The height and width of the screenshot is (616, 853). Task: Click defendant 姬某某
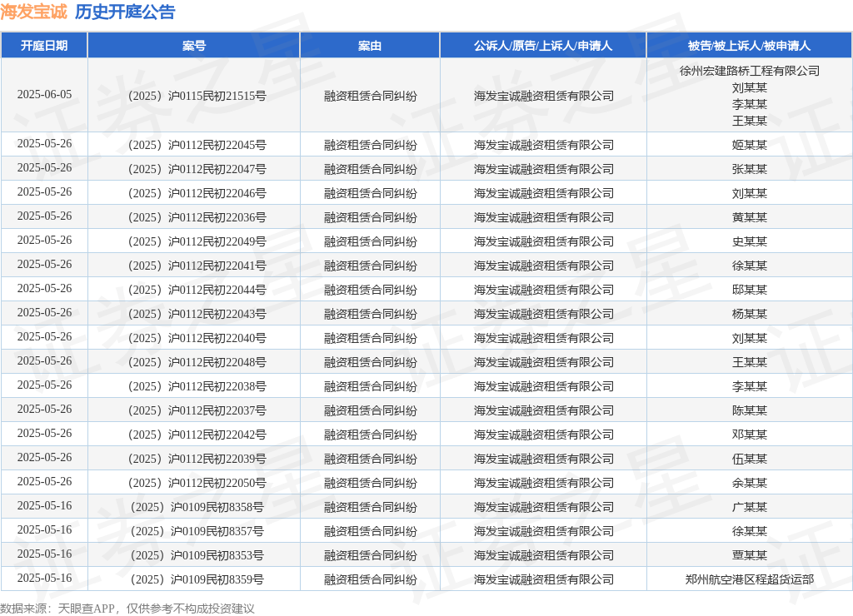[x=749, y=145]
